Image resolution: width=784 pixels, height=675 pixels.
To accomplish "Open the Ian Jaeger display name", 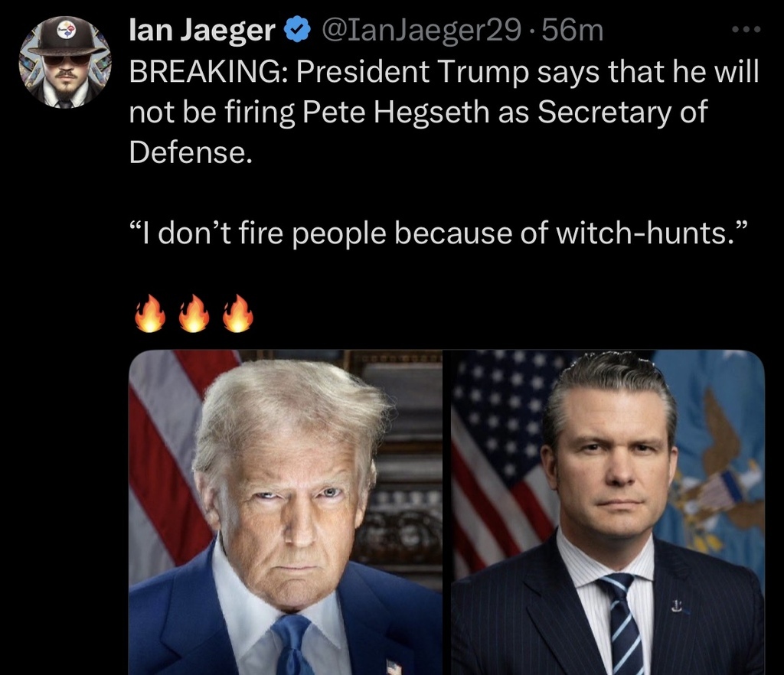I will [202, 31].
